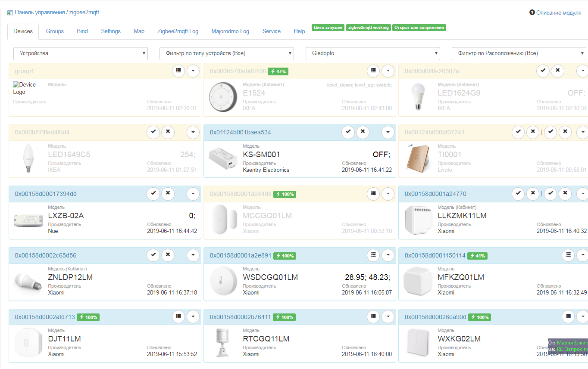
Task: Click list icon on RTCGQ11LM motion sensor card
Action: pos(373,316)
